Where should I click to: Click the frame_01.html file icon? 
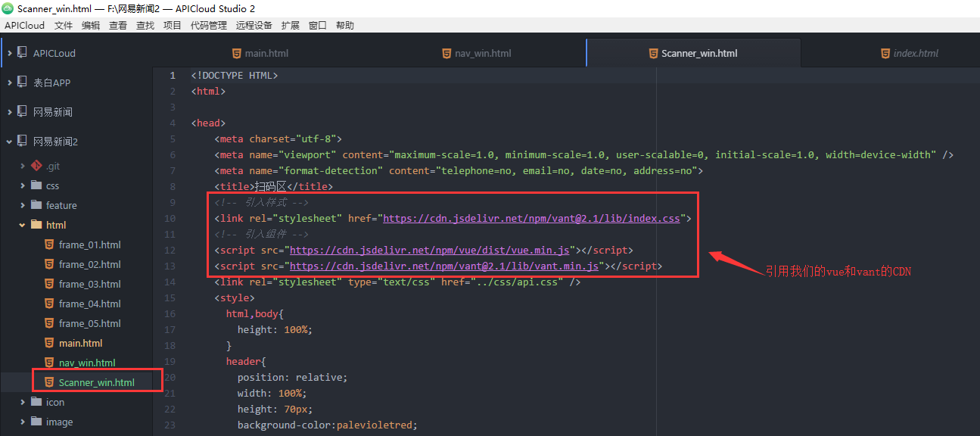coord(48,244)
